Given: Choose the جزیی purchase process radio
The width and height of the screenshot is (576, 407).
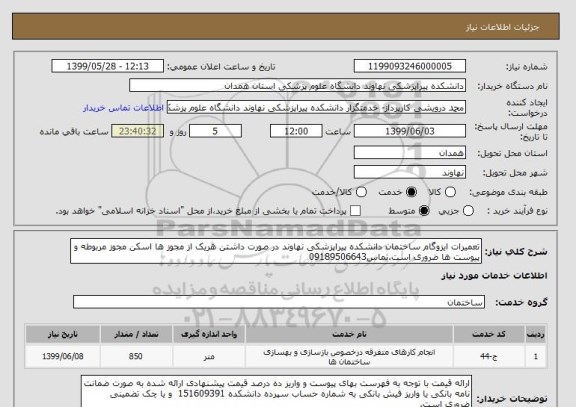Looking at the screenshot, I should (468, 211).
